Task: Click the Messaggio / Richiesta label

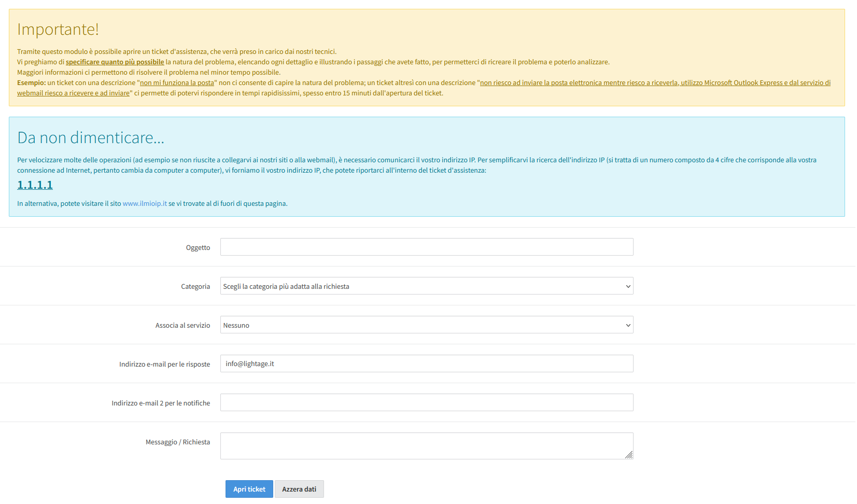Action: [x=177, y=442]
